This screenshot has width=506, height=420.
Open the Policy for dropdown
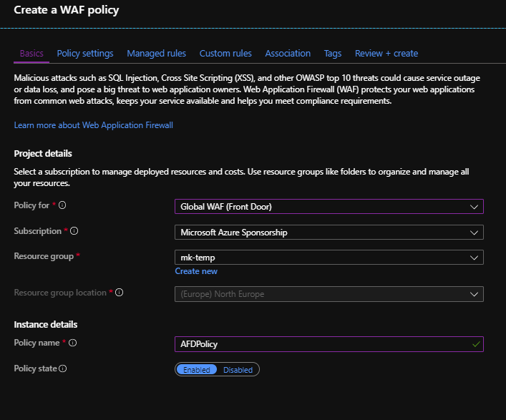(x=329, y=207)
